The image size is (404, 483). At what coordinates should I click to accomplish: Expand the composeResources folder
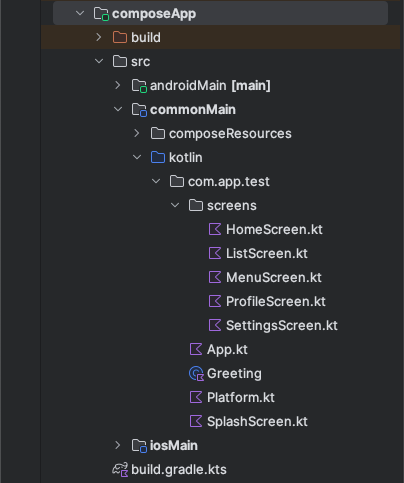point(137,133)
